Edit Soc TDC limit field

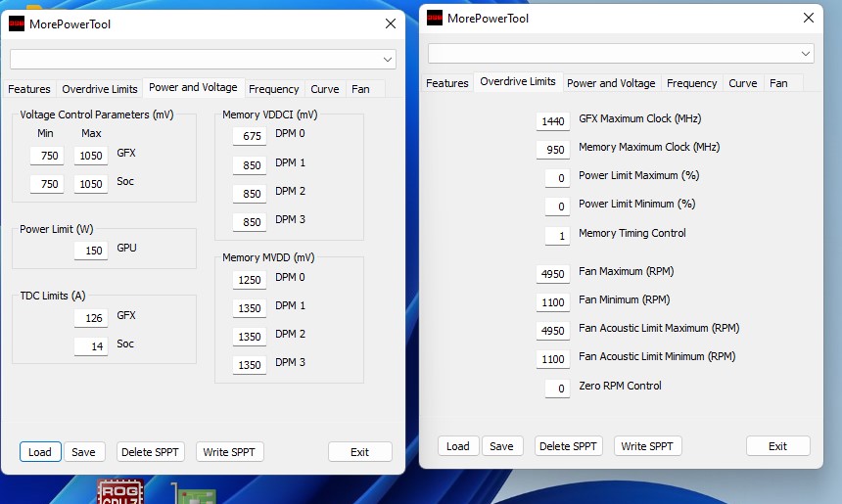pyautogui.click(x=91, y=346)
